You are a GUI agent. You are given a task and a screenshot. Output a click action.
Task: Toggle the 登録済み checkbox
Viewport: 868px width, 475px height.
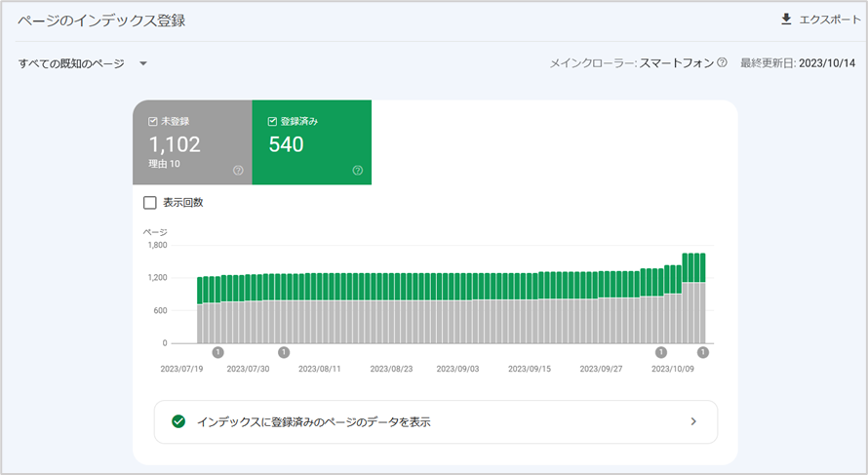pyautogui.click(x=272, y=121)
